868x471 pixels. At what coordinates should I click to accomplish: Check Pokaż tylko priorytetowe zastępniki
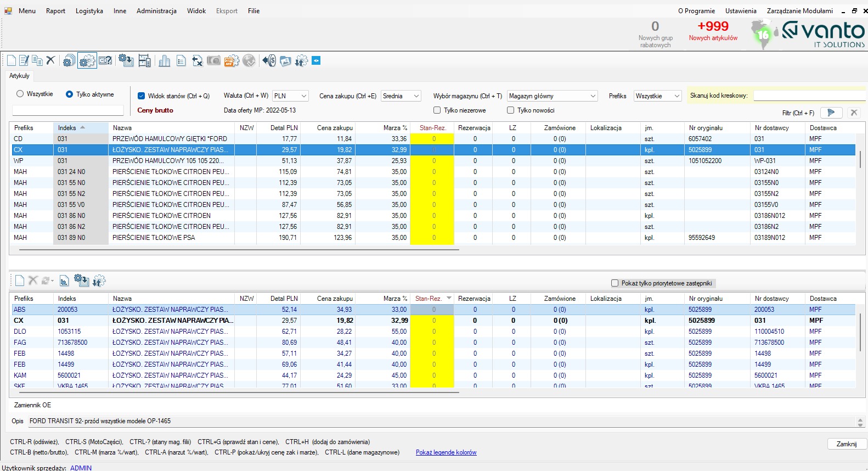[x=615, y=283]
